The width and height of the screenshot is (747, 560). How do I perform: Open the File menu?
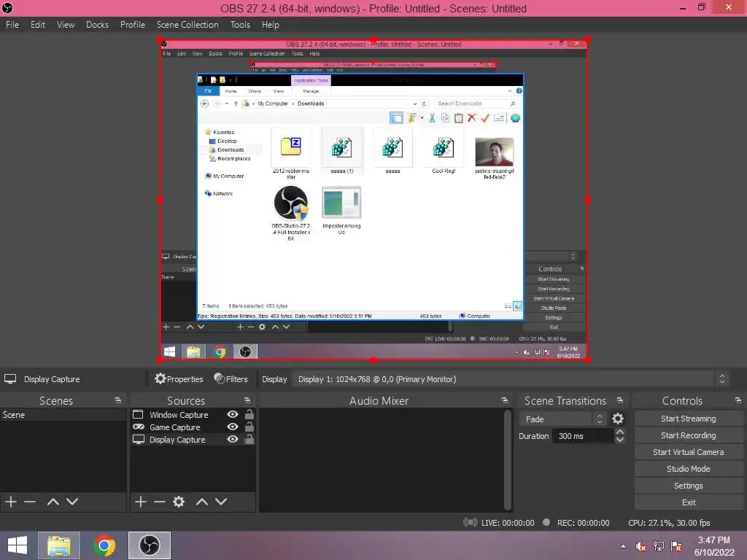tap(12, 24)
